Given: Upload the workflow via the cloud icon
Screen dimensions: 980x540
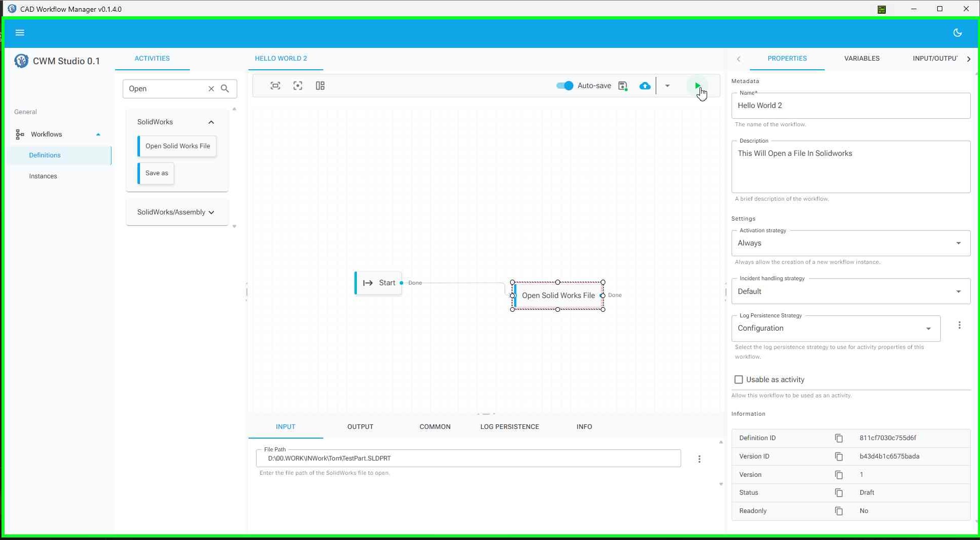Looking at the screenshot, I should [645, 86].
